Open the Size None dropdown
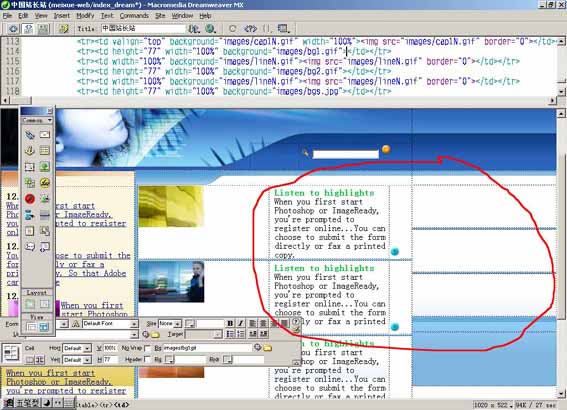The height and width of the screenshot is (410, 567). pyautogui.click(x=178, y=324)
